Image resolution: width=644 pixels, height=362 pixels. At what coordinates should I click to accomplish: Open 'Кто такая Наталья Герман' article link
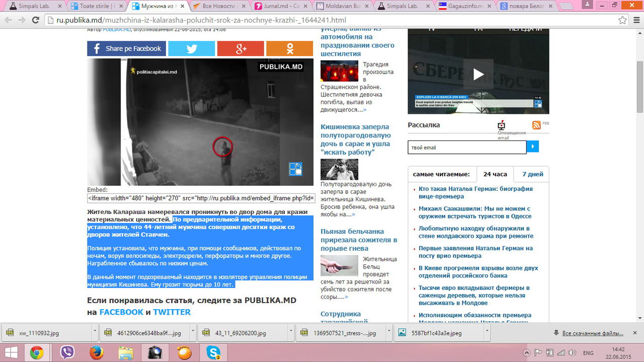475,192
